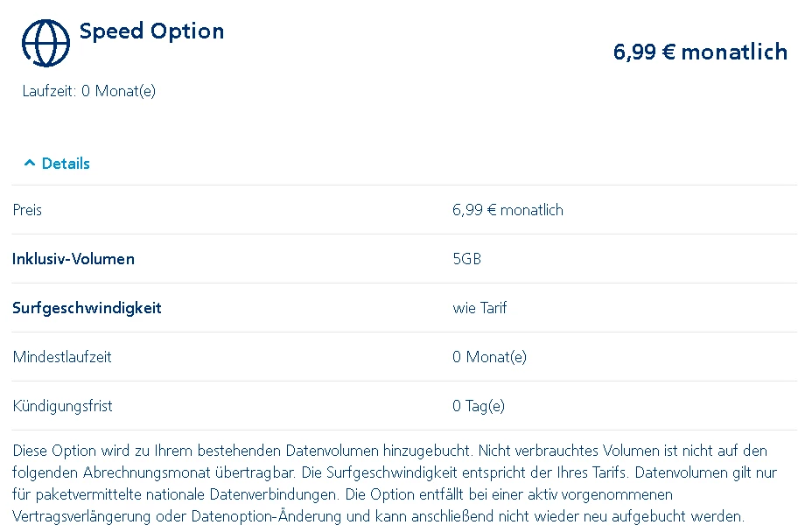Click the Inklusiv-Volumen label
The image size is (805, 532).
(x=73, y=259)
